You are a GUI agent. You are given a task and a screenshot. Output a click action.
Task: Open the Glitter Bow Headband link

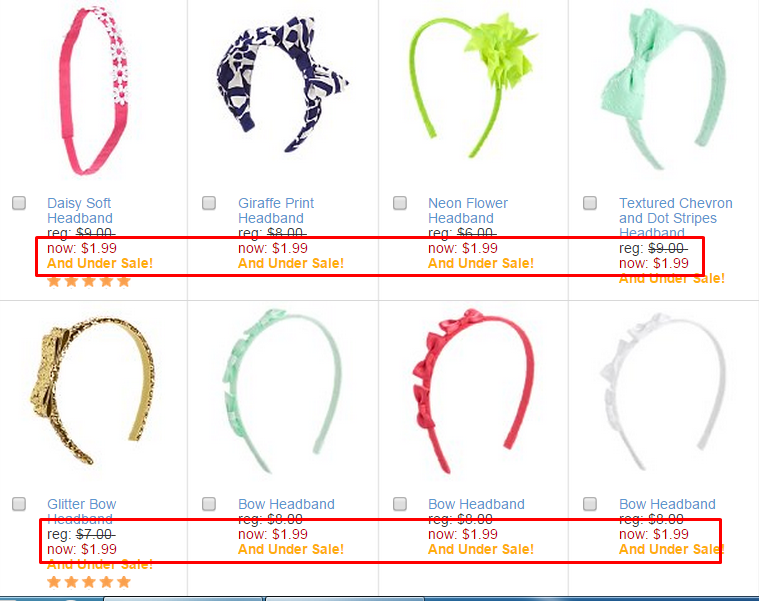click(x=81, y=511)
